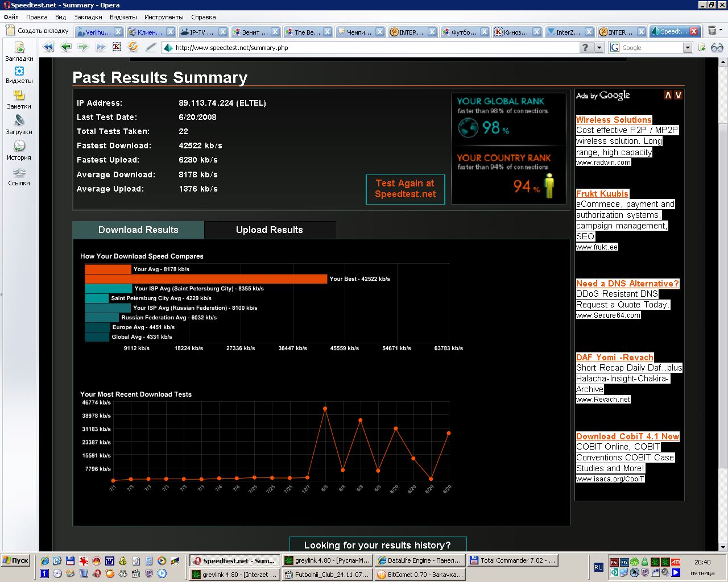
Task: Click Создать вкладку (new tab) button
Action: coord(37,31)
